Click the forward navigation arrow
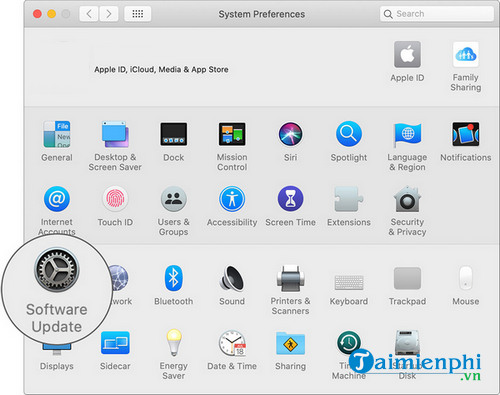 click(x=109, y=14)
